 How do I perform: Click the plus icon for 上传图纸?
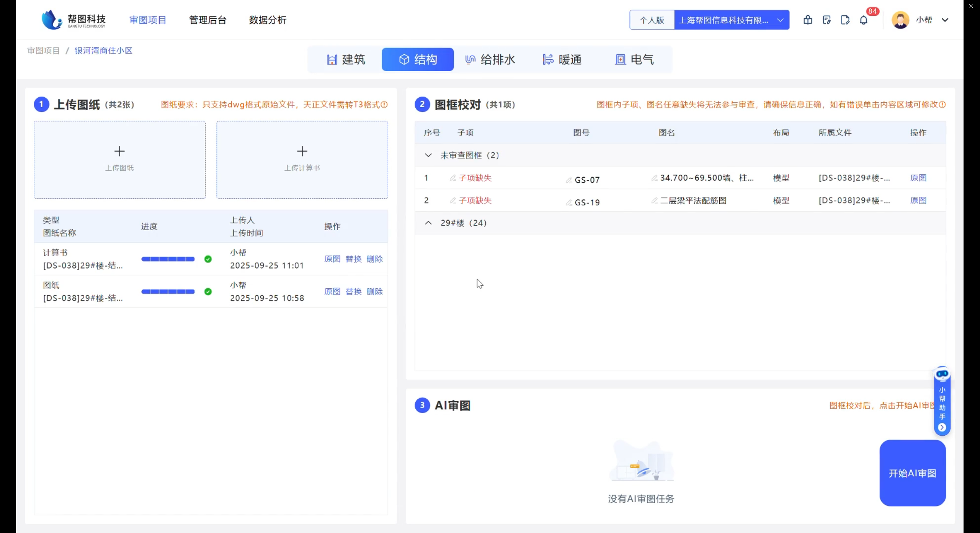pyautogui.click(x=119, y=151)
